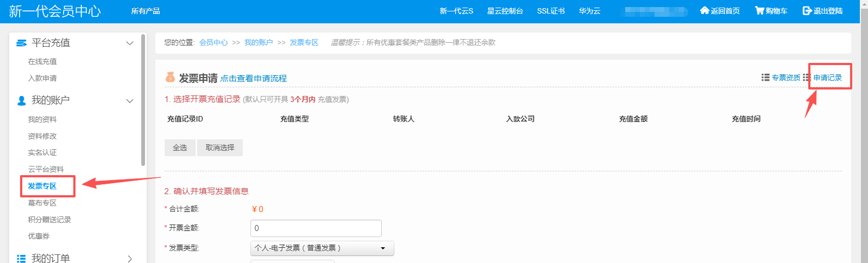Open 所有产品 in the top bar
Image resolution: width=868 pixels, height=263 pixels.
point(146,11)
